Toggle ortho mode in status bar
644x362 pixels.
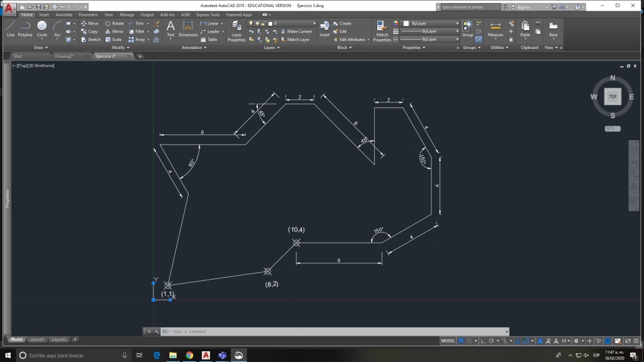[483, 341]
